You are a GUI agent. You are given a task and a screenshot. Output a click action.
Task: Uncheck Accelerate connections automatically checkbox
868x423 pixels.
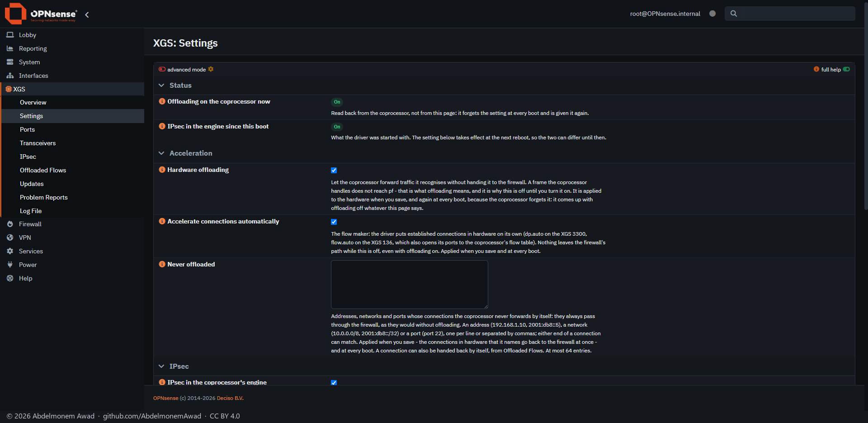coord(334,222)
